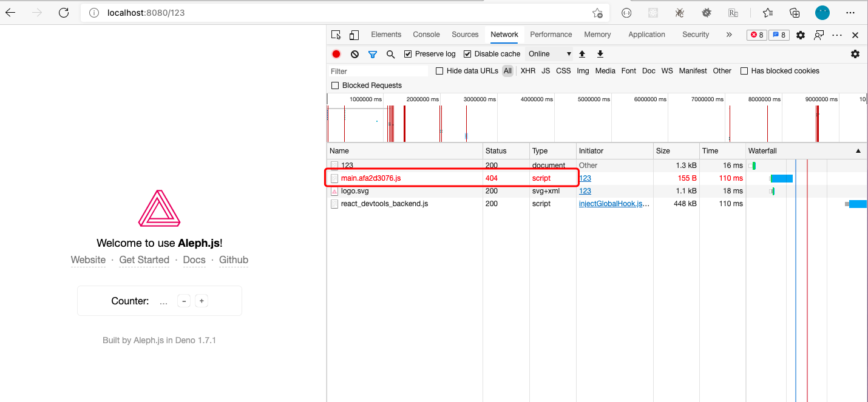Activate DevTools inspect element picker
This screenshot has height=402, width=868.
pyautogui.click(x=336, y=35)
